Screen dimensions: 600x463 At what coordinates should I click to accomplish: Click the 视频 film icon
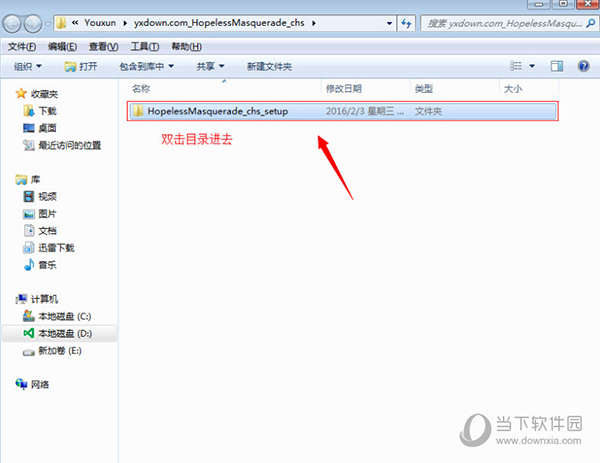click(x=29, y=197)
